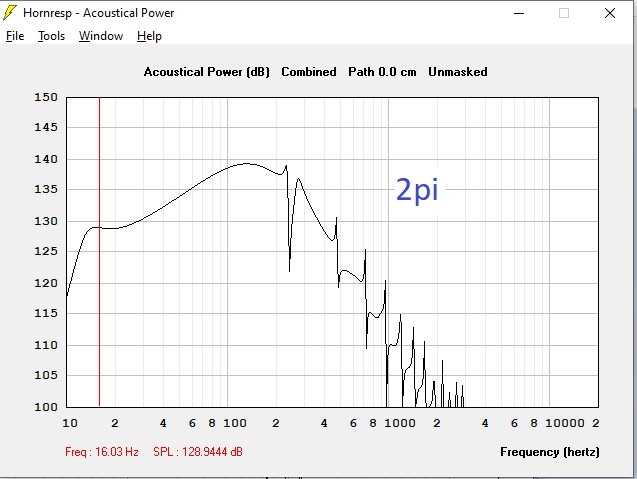This screenshot has height=479, width=637.
Task: Click the 1000 tick label on frequency axis
Action: 400,423
